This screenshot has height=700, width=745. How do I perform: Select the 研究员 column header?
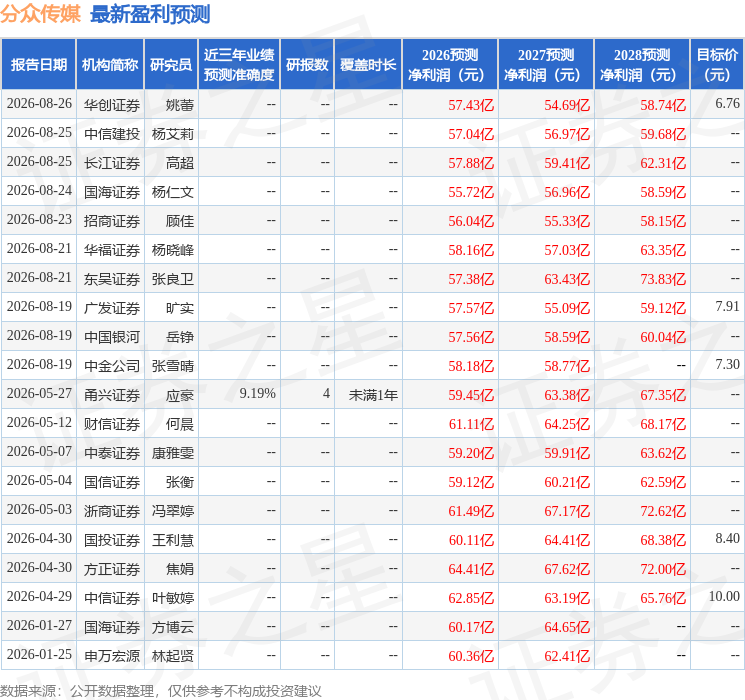coord(171,65)
